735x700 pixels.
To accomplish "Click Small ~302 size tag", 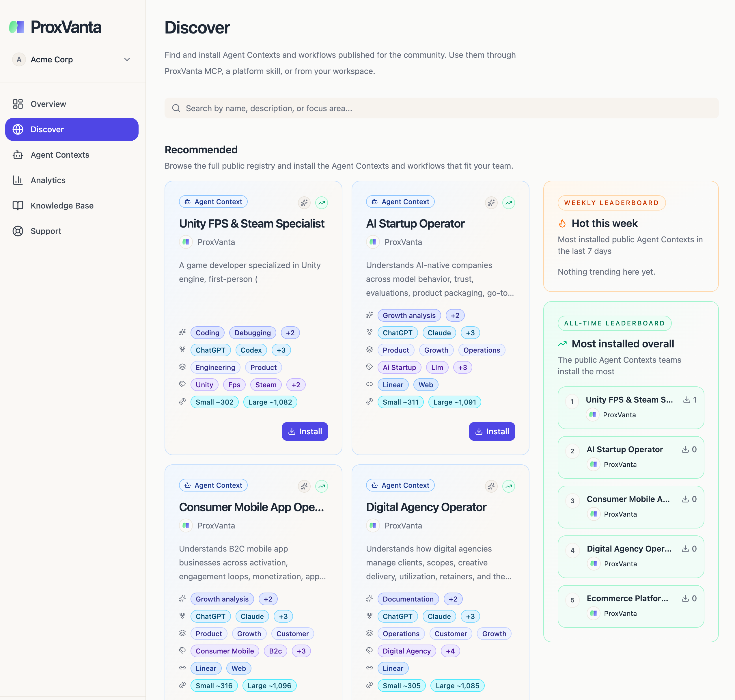I will [x=214, y=402].
